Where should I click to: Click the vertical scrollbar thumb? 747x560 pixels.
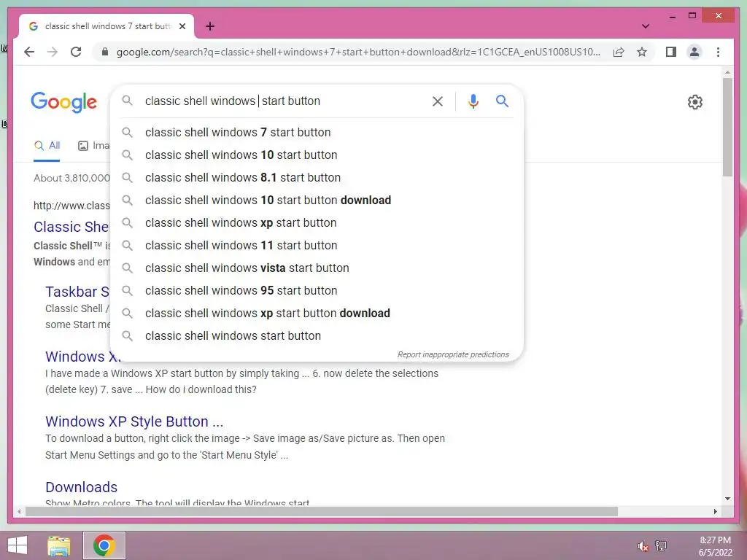point(727,127)
